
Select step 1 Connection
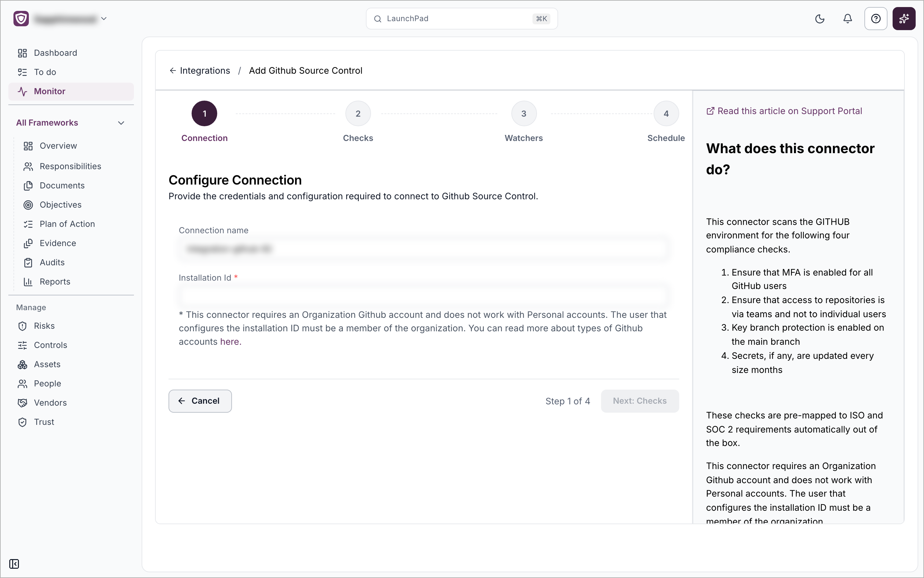(x=204, y=113)
